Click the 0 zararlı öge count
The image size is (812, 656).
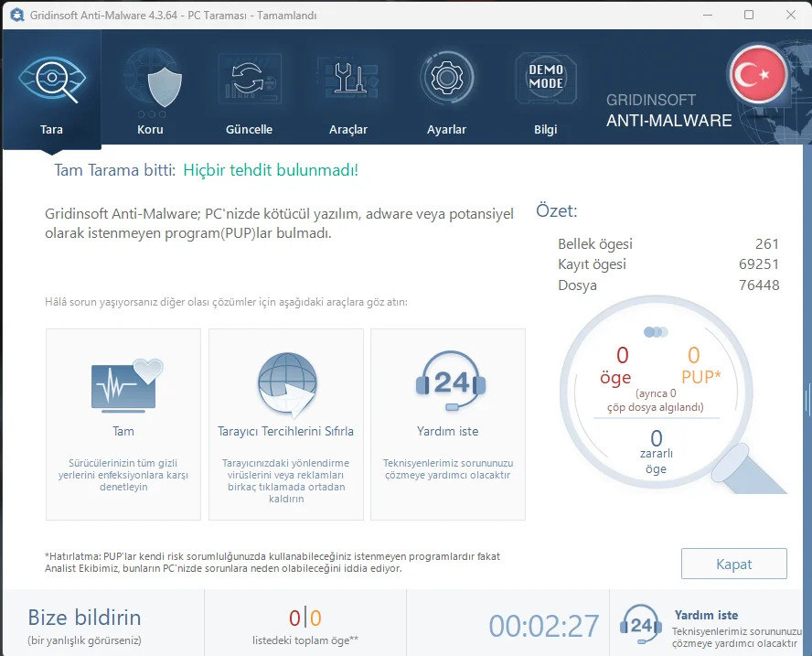coord(657,452)
